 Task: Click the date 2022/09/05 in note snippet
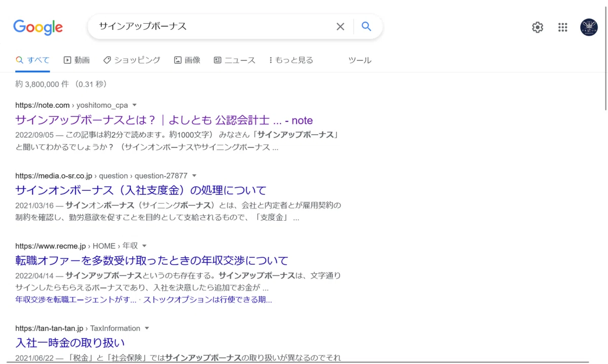[x=33, y=135]
